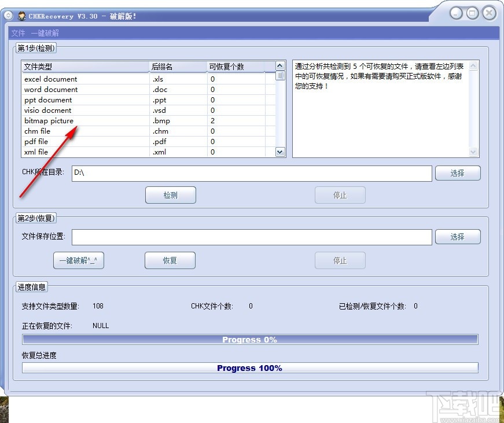This screenshot has width=504, height=423.
Task: Click the 后缀名 column header
Action: coord(178,67)
